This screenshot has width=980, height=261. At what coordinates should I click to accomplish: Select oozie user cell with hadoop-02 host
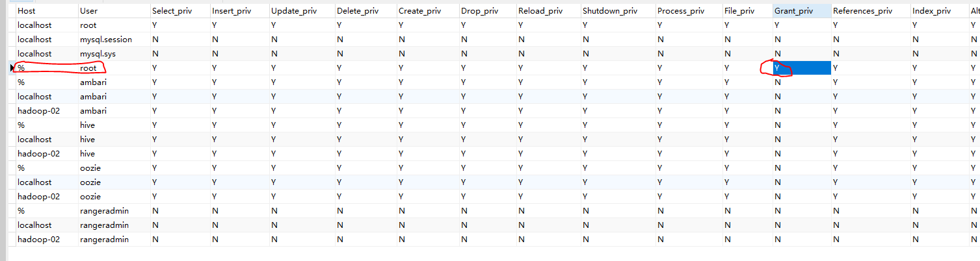coord(113,197)
